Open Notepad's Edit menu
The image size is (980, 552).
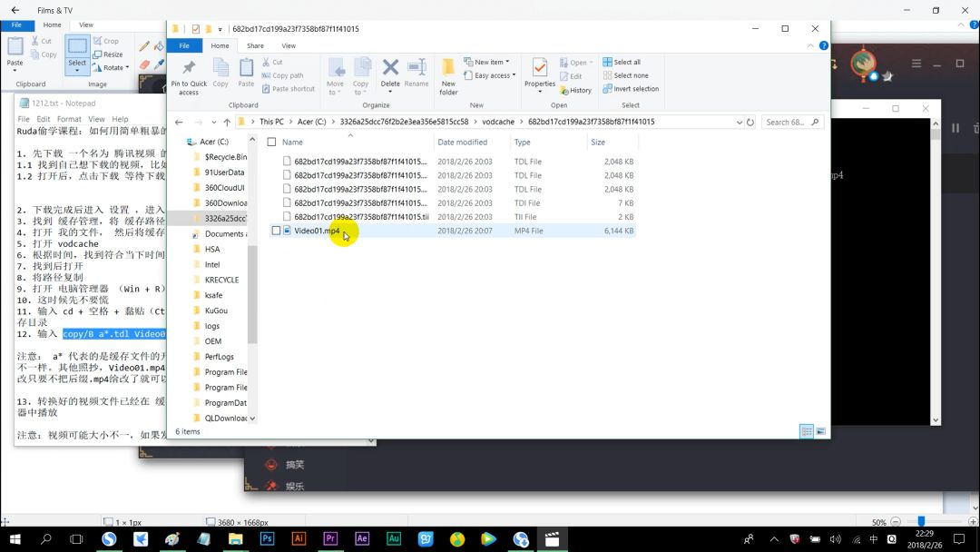[x=44, y=119]
